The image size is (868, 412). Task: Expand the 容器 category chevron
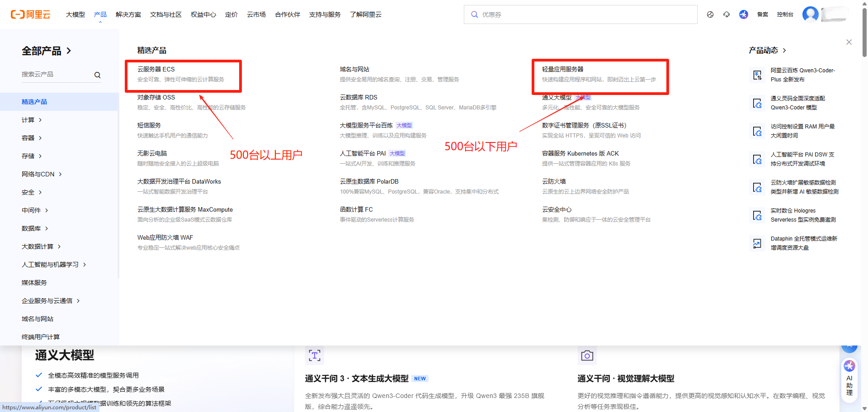point(40,138)
